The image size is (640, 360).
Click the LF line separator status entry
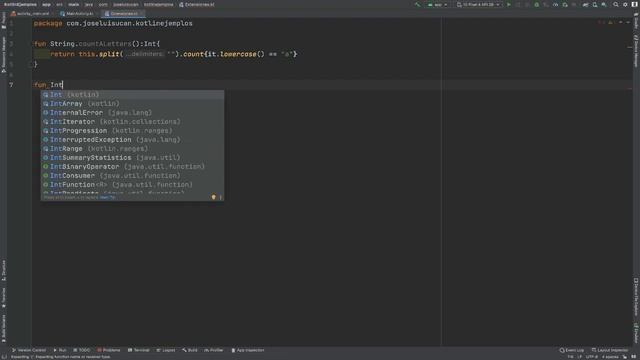[580, 357]
